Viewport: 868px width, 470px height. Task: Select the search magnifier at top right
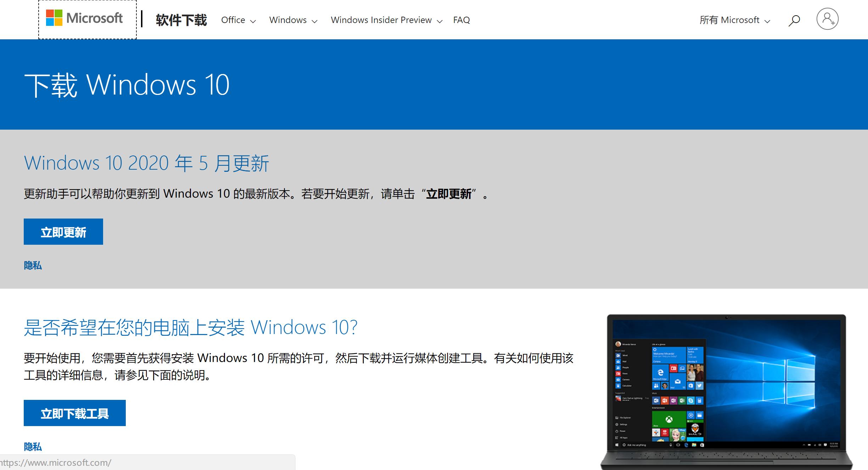click(794, 20)
